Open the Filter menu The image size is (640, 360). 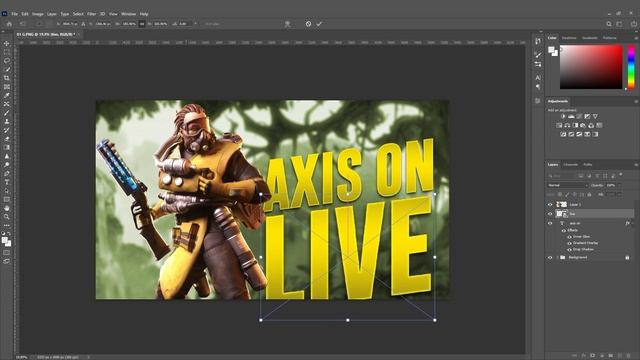[91, 14]
